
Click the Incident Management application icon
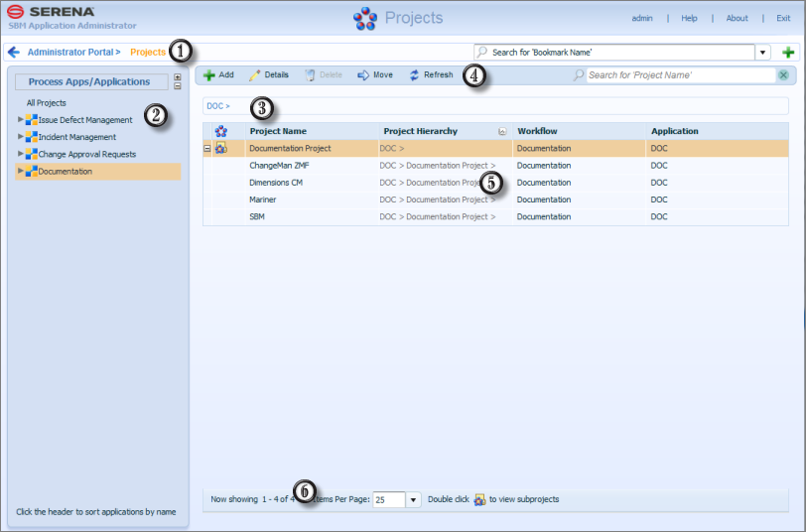coord(32,137)
